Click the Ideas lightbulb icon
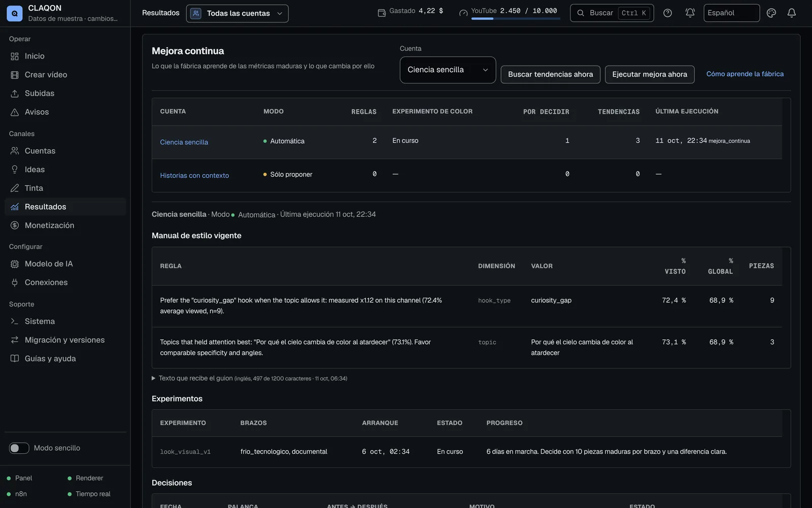Image resolution: width=812 pixels, height=508 pixels. coord(15,170)
